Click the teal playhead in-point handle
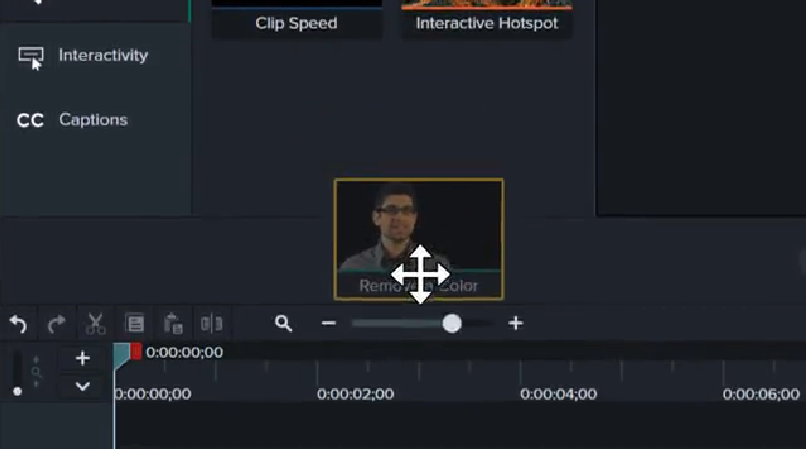Viewport: 806px width, 449px height. [x=121, y=355]
